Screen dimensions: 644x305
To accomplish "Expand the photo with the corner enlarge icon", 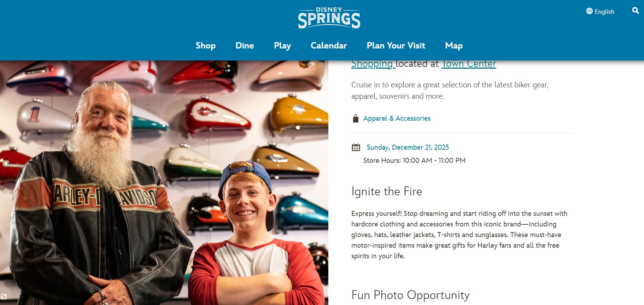I will (4, 297).
